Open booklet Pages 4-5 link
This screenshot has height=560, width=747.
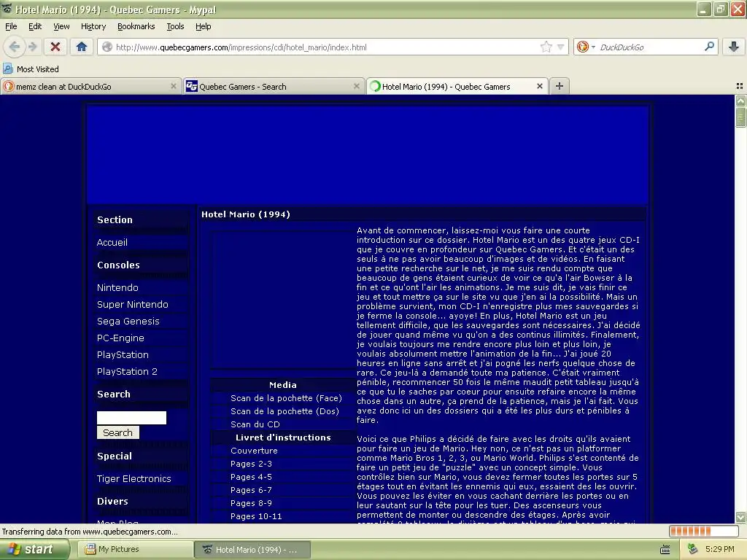coord(251,477)
